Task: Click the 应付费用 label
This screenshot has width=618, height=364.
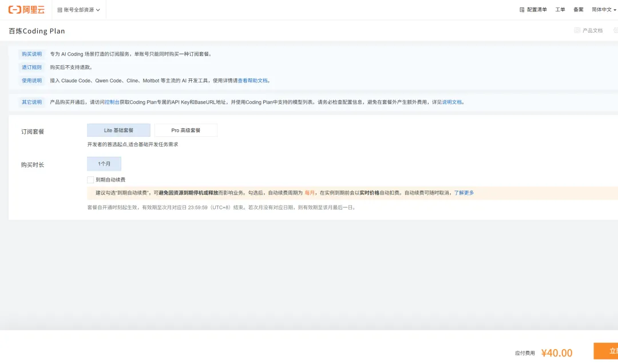Action: point(525,353)
